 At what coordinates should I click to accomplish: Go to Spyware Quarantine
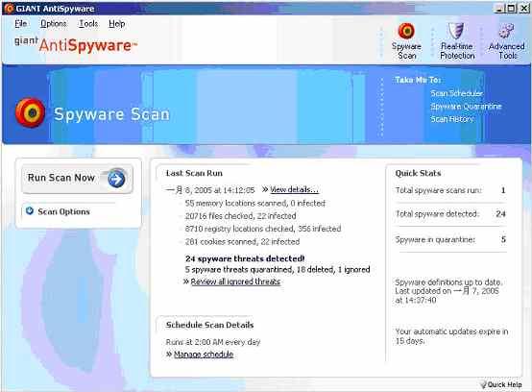pos(466,107)
